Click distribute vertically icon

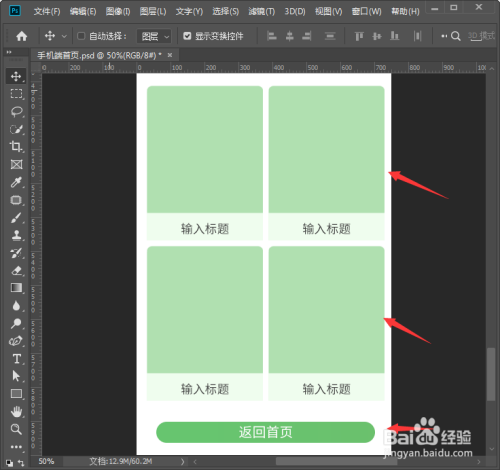coord(330,36)
